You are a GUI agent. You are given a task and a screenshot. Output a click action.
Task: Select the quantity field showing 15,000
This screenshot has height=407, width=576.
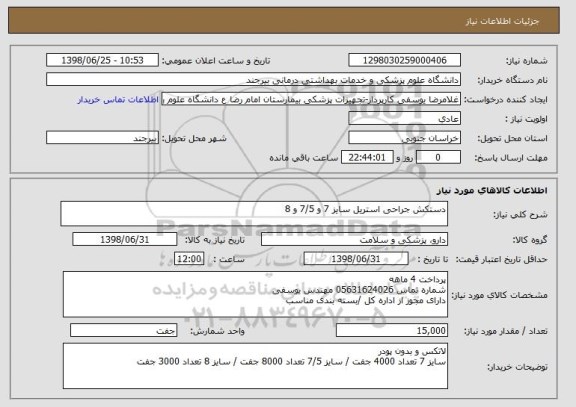pyautogui.click(x=392, y=331)
